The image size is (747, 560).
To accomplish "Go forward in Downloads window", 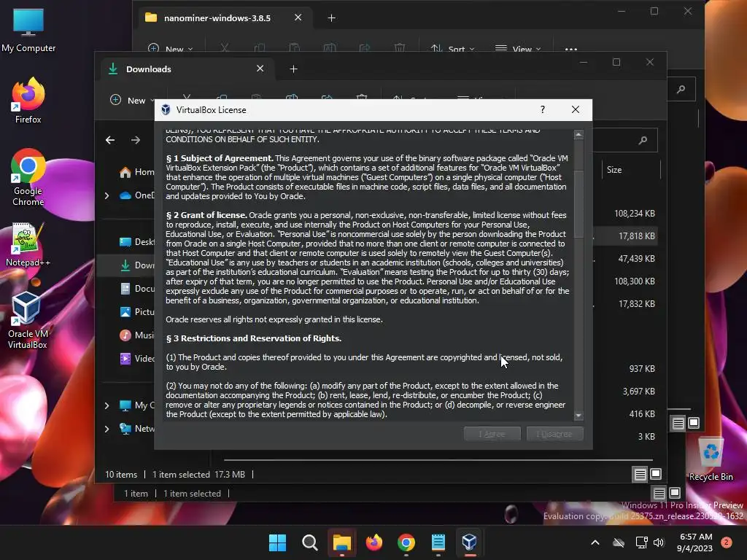I will 136,140.
